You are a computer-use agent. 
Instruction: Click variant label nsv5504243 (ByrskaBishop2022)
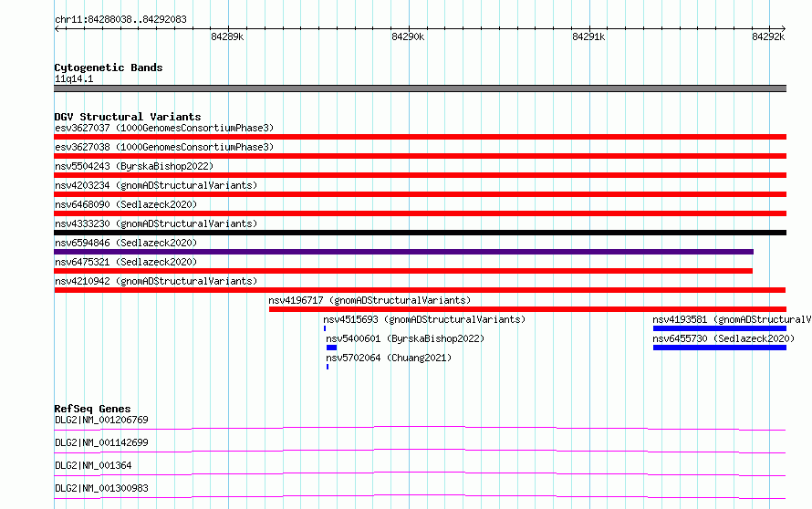tap(134, 166)
